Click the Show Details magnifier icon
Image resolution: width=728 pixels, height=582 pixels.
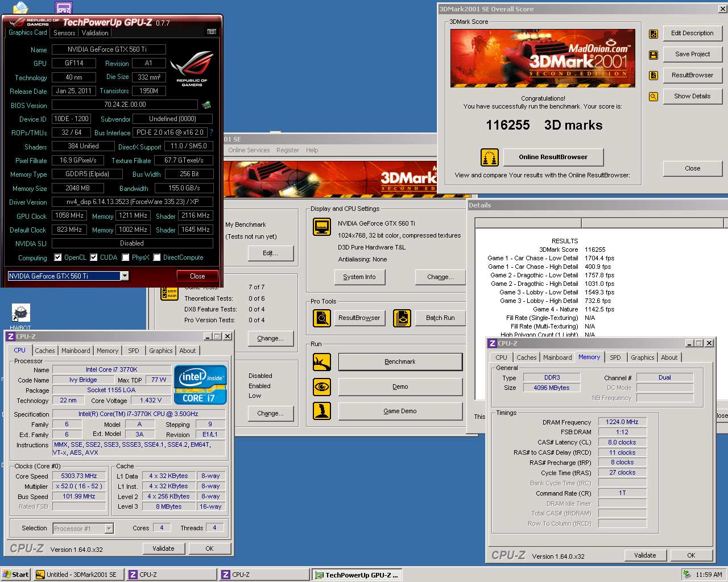coord(653,97)
